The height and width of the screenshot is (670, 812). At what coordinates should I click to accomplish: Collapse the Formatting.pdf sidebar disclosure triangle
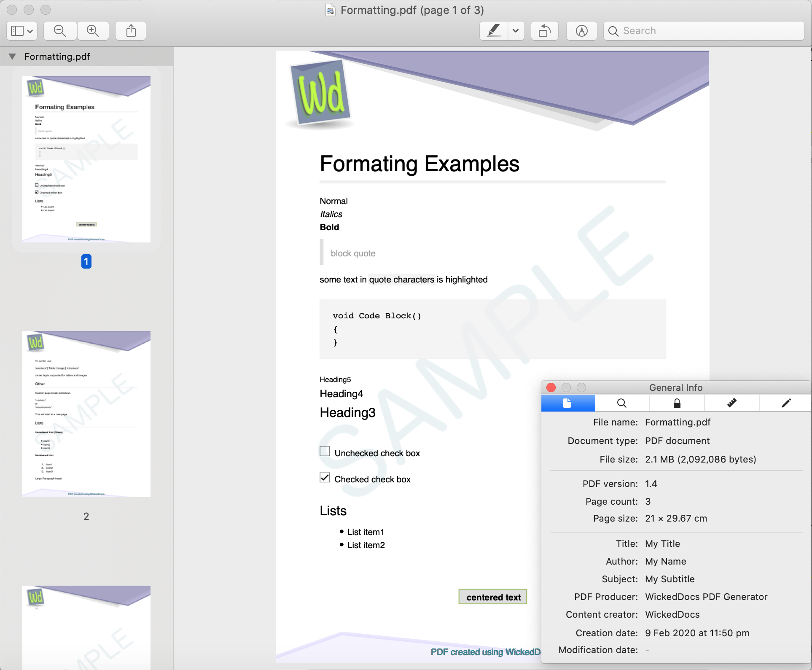click(12, 57)
